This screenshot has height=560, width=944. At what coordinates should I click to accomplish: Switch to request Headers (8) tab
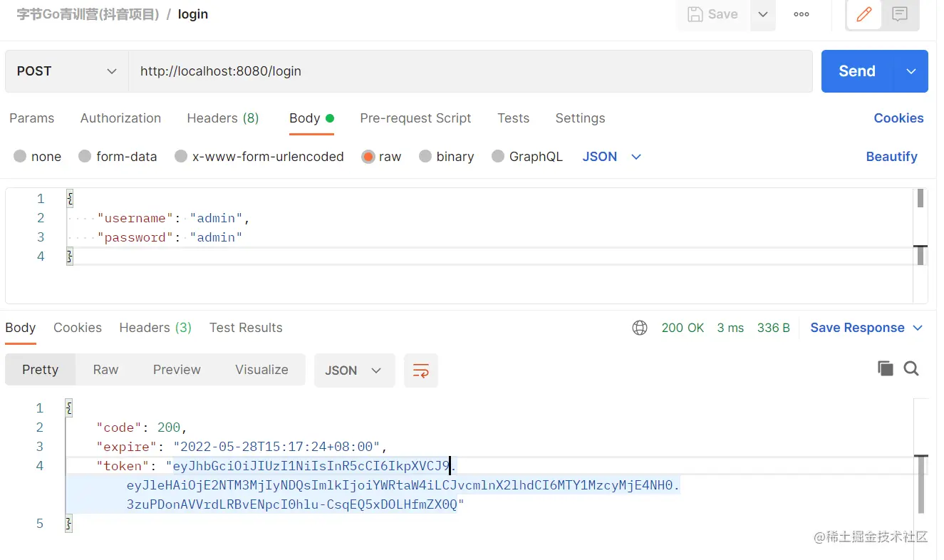click(223, 118)
